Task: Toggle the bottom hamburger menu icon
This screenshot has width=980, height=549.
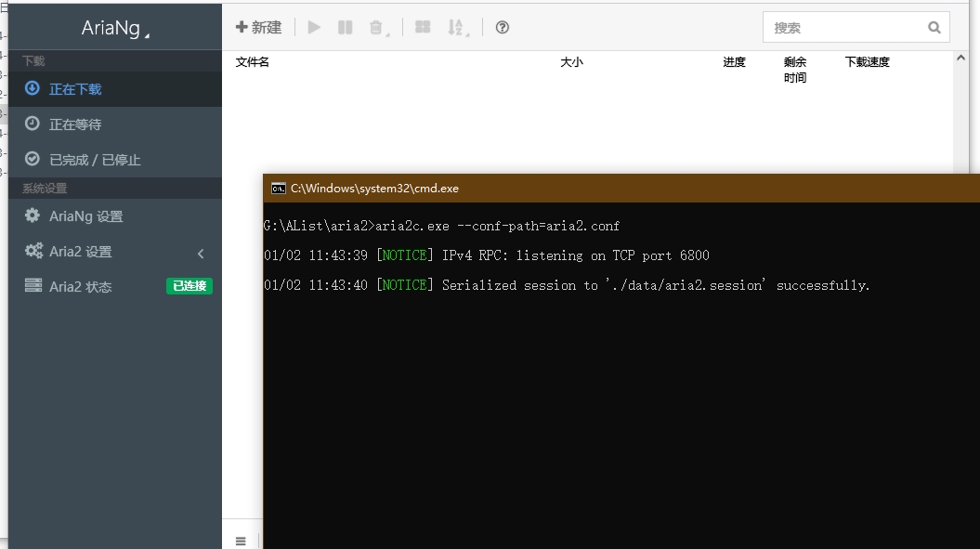Action: click(x=241, y=541)
